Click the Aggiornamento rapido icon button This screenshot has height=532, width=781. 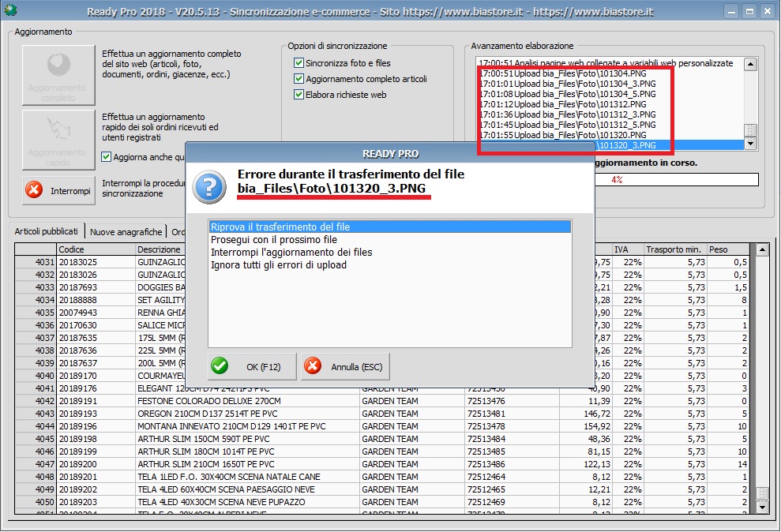coord(58,140)
